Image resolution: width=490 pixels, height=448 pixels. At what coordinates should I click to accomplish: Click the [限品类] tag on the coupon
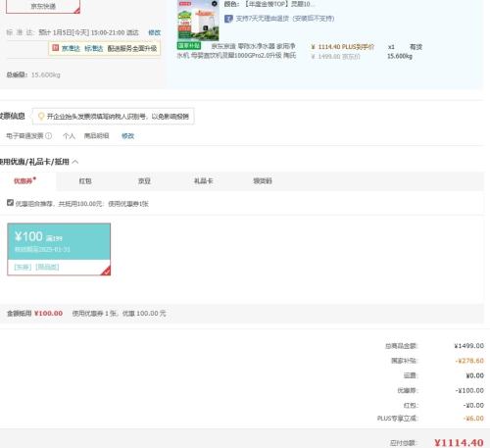coord(47,267)
